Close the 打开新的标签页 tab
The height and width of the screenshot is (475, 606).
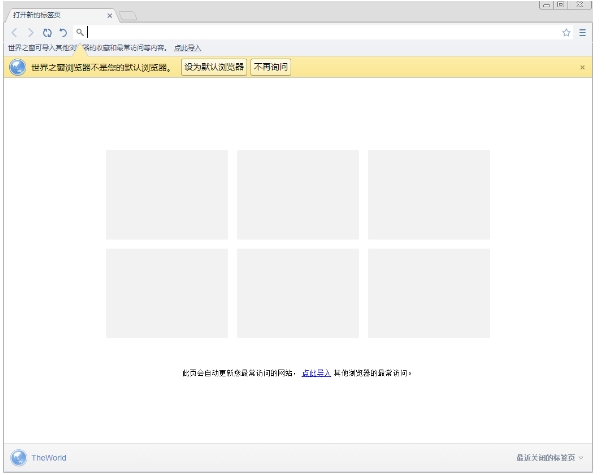(110, 15)
